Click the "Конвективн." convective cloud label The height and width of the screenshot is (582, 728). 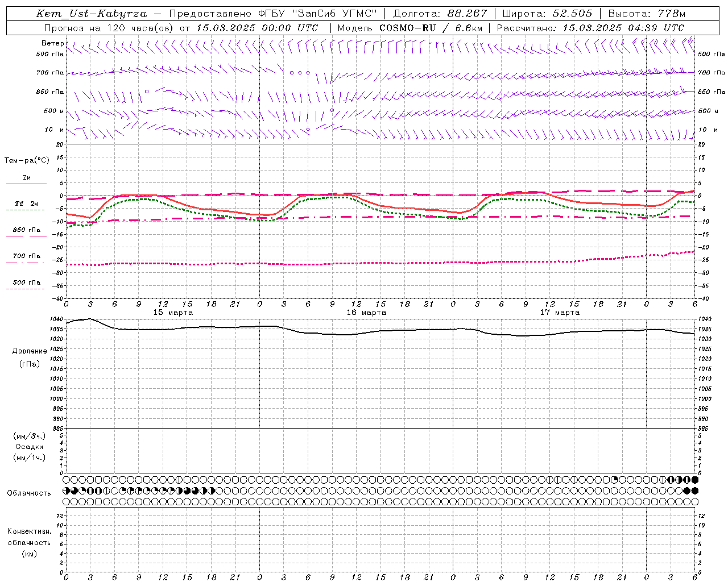tap(29, 531)
